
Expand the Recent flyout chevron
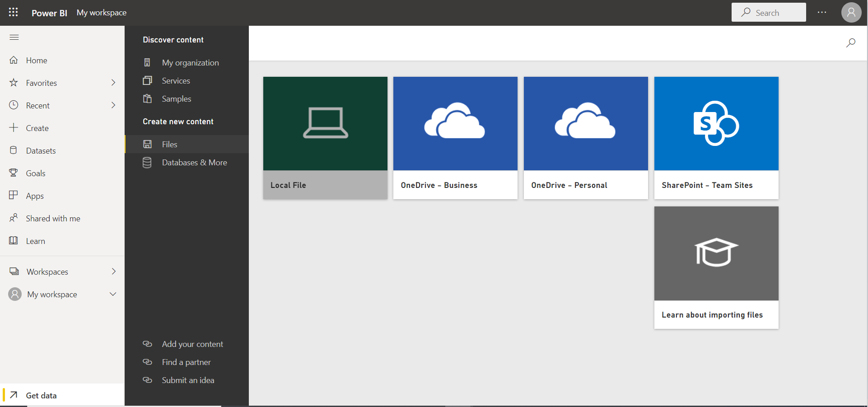coord(113,105)
